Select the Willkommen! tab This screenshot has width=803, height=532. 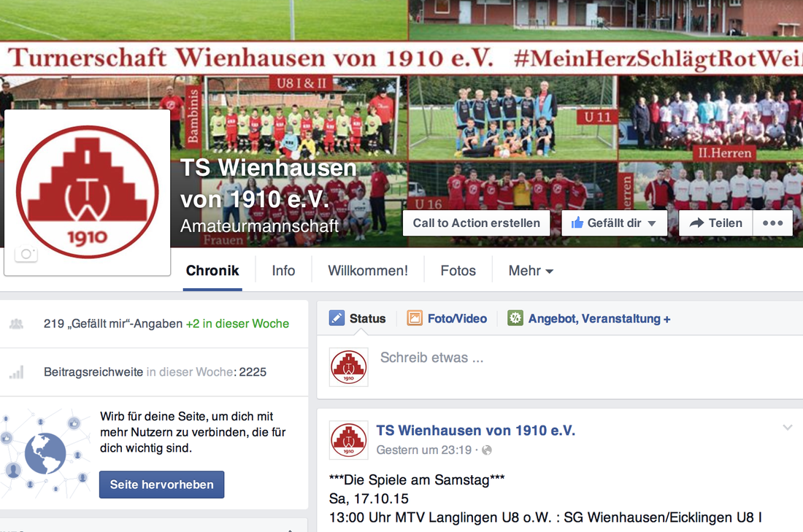tap(368, 270)
